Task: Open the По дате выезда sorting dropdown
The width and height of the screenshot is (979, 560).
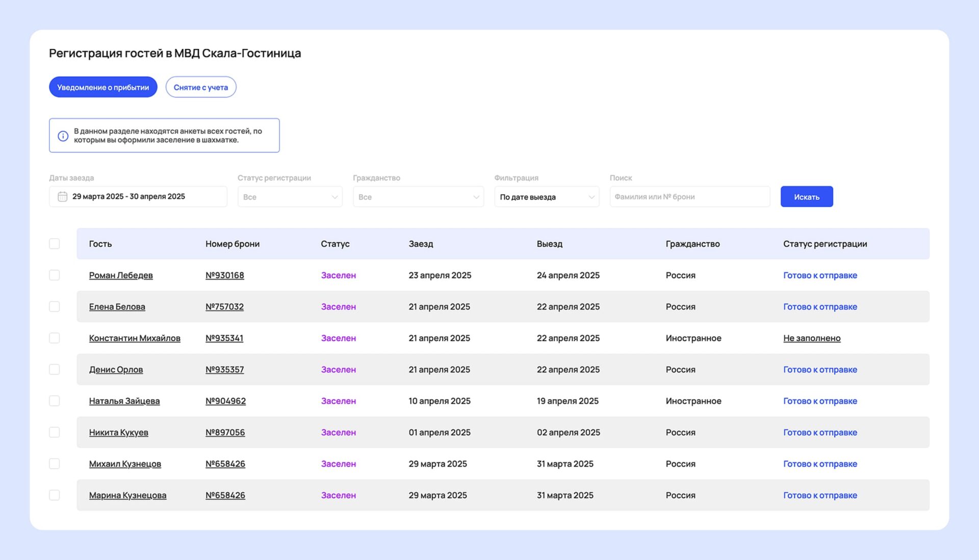Action: [x=546, y=197]
